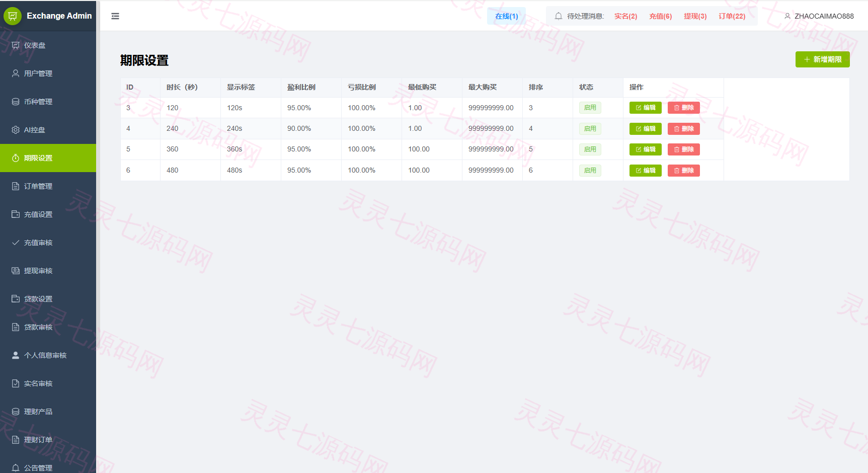
Task: Open 个人信息审核 in sidebar
Action: [48, 355]
